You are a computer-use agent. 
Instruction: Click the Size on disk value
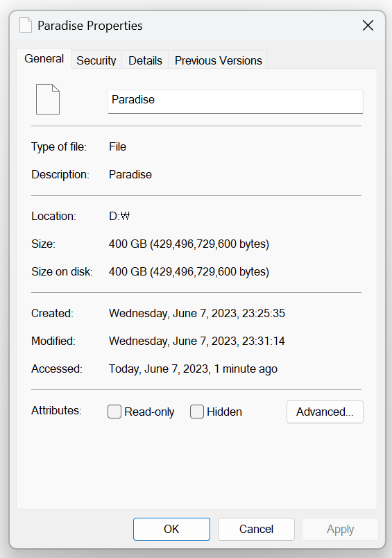click(x=189, y=271)
